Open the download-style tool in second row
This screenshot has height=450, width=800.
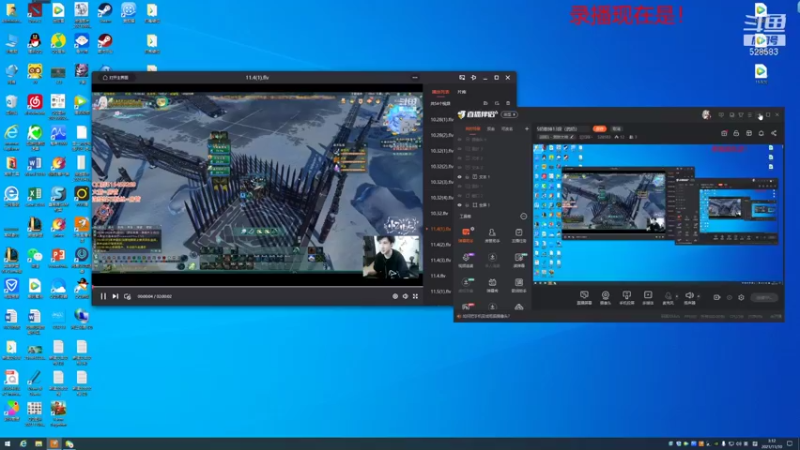tap(492, 260)
